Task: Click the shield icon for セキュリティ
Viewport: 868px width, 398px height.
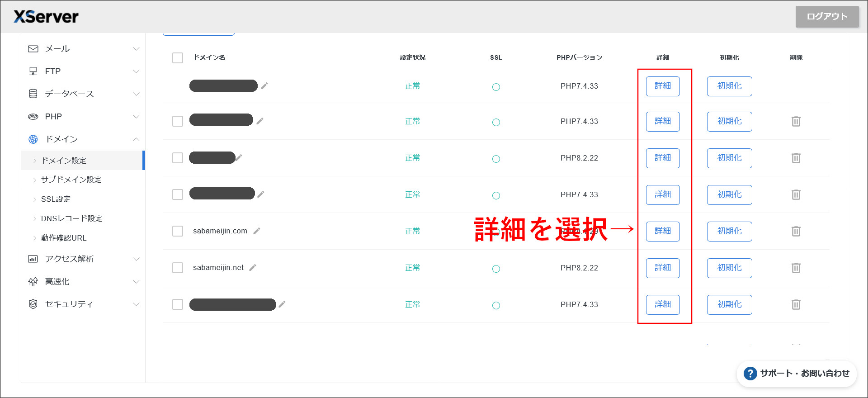Action: click(33, 304)
